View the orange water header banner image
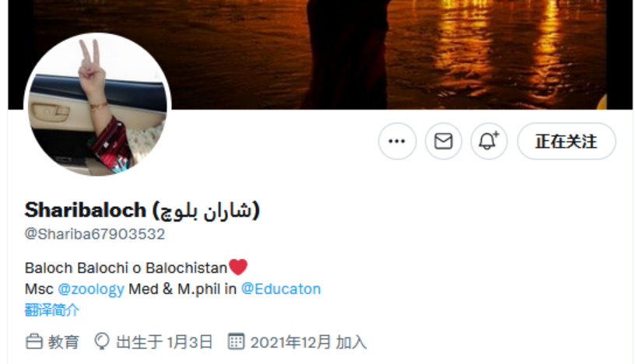The height and width of the screenshot is (364, 635). pos(320,54)
